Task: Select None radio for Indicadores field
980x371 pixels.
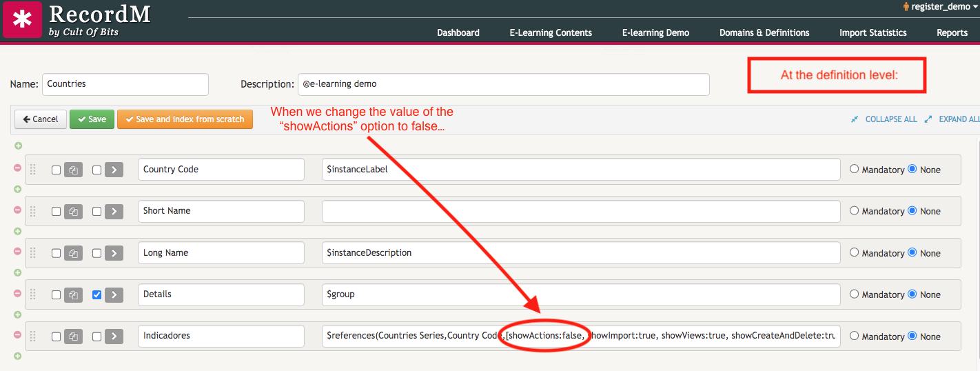Action: point(912,336)
